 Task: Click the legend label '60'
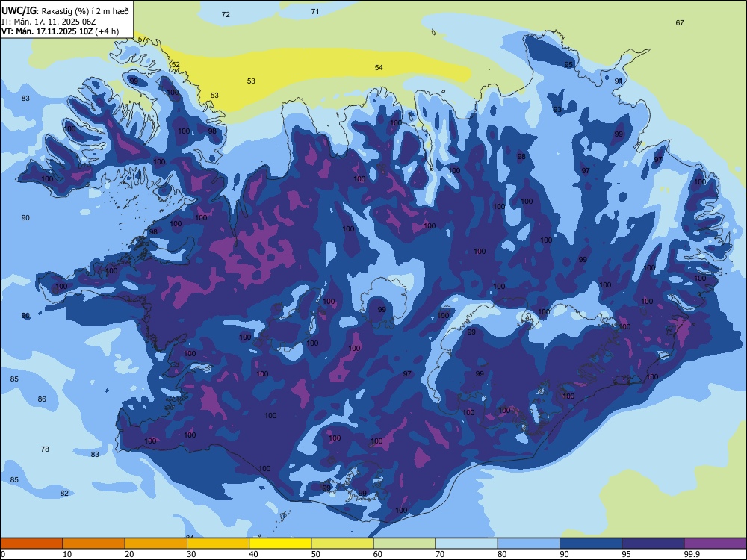pyautogui.click(x=378, y=554)
